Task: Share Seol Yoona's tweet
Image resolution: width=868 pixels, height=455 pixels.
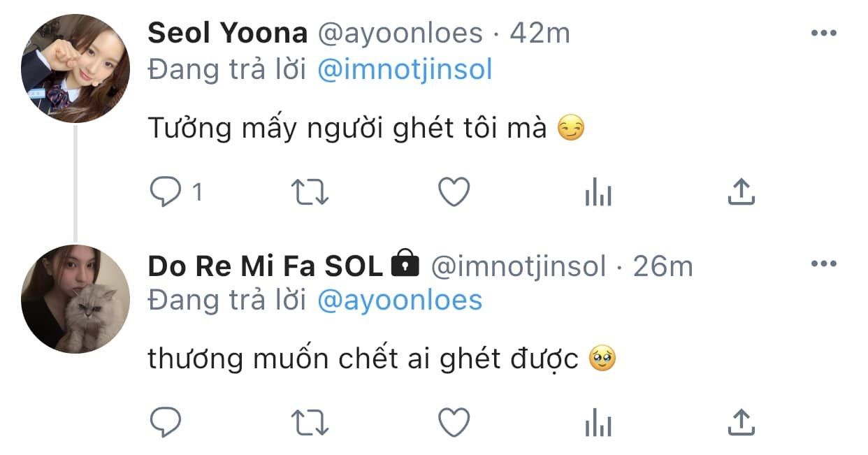Action: pos(741,192)
